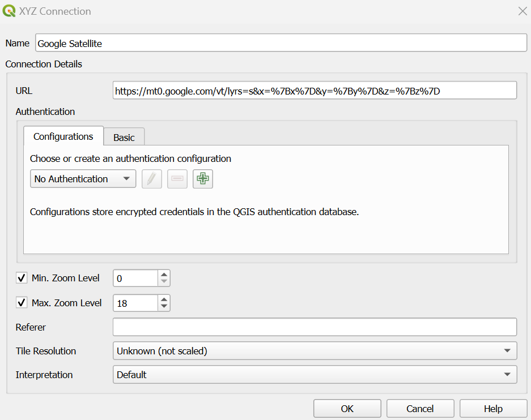Image resolution: width=531 pixels, height=420 pixels.
Task: Click the URL input field
Action: pos(315,91)
